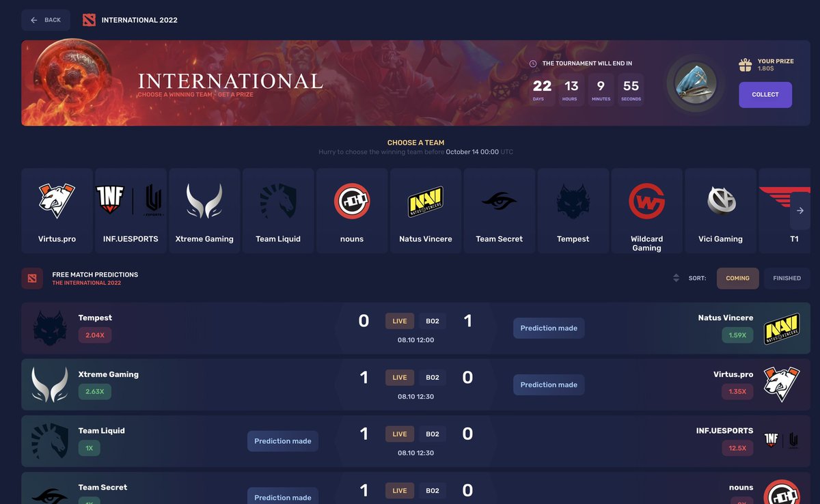
Task: Select Natus Vincere 1.59X odds
Action: pos(737,335)
